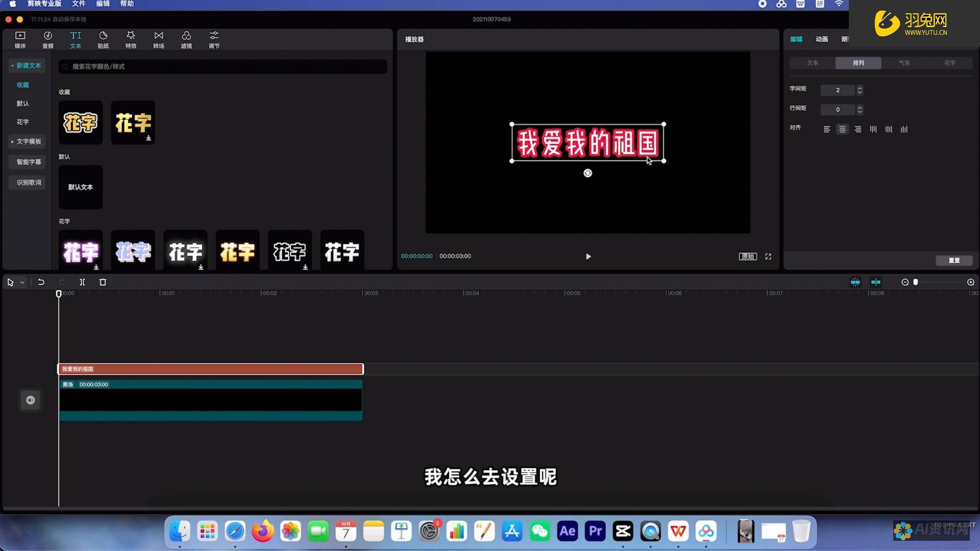Open the 特效 effects panel
This screenshot has height=551, width=980.
pyautogui.click(x=131, y=39)
